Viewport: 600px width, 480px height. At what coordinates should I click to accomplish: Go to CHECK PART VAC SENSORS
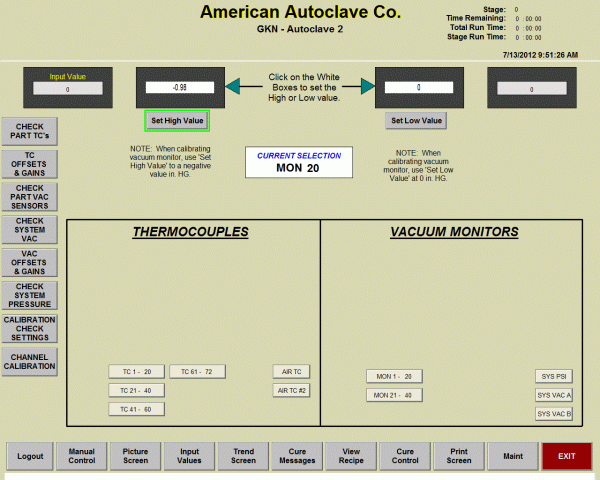point(30,195)
